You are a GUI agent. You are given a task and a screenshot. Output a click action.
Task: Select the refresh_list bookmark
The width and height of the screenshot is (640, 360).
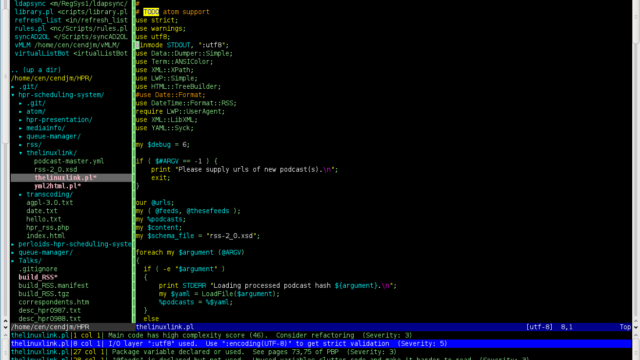point(71,20)
